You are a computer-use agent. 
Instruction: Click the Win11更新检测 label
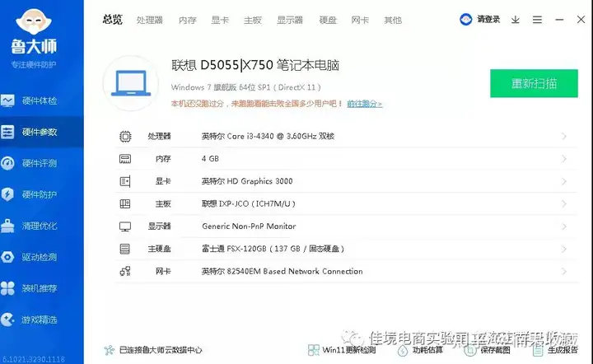(348, 350)
